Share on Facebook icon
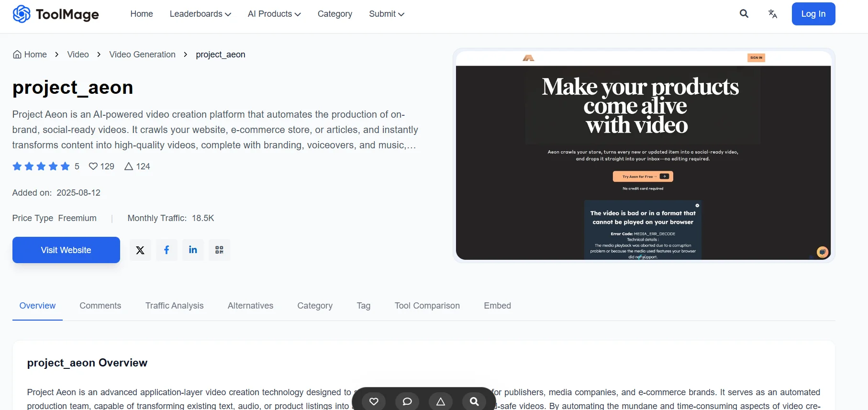This screenshot has width=868, height=410. click(x=167, y=250)
